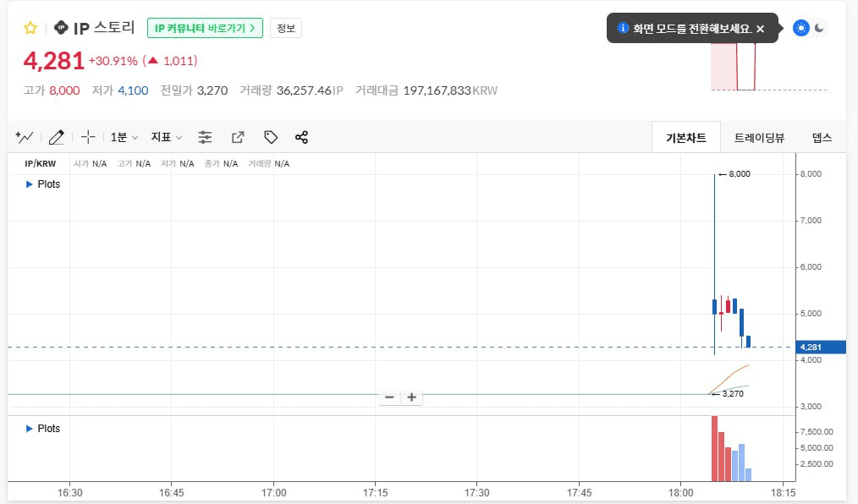Click the info icon in the tooltip

coord(623,28)
